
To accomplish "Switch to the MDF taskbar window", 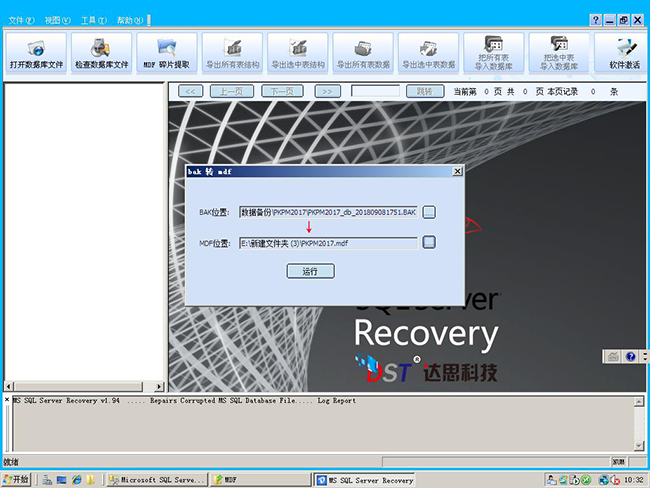I will pyautogui.click(x=260, y=480).
